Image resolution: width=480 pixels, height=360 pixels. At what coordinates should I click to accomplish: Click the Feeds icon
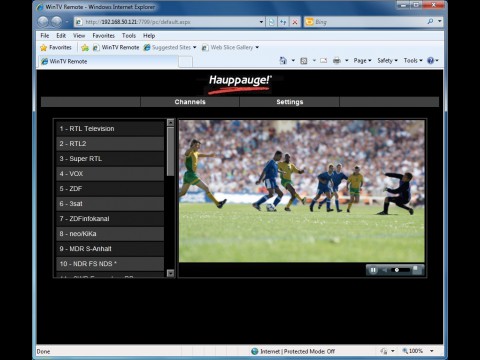(x=304, y=61)
